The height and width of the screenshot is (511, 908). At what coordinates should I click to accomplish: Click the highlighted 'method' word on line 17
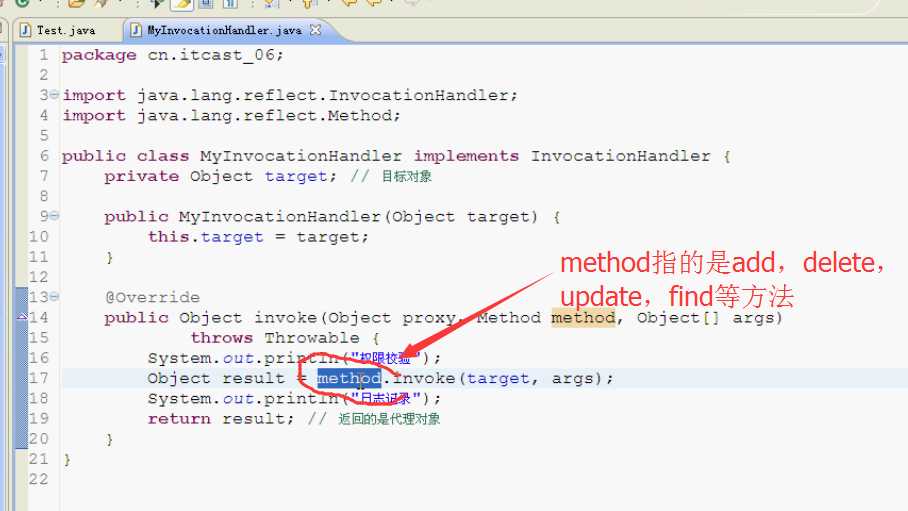point(349,378)
